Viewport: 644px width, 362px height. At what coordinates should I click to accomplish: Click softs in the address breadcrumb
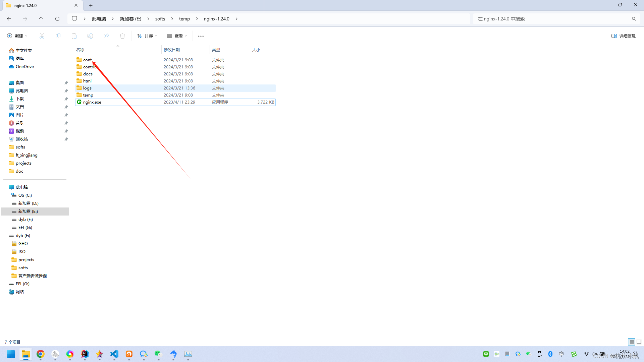[x=160, y=19]
